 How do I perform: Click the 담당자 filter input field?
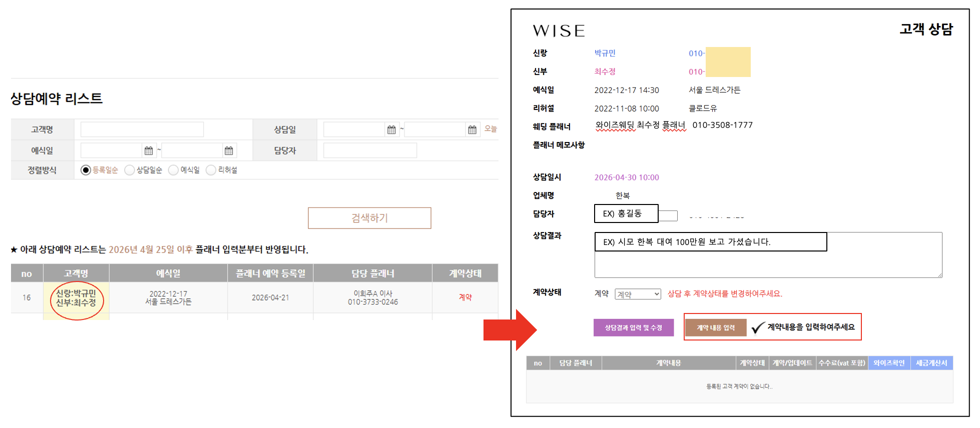coord(370,150)
